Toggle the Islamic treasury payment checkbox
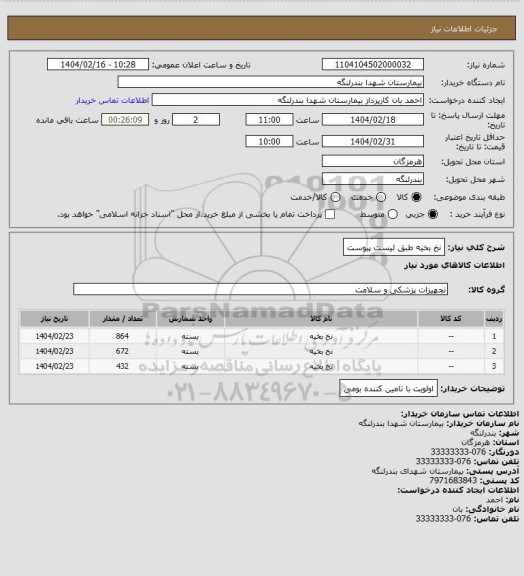 pyautogui.click(x=330, y=214)
